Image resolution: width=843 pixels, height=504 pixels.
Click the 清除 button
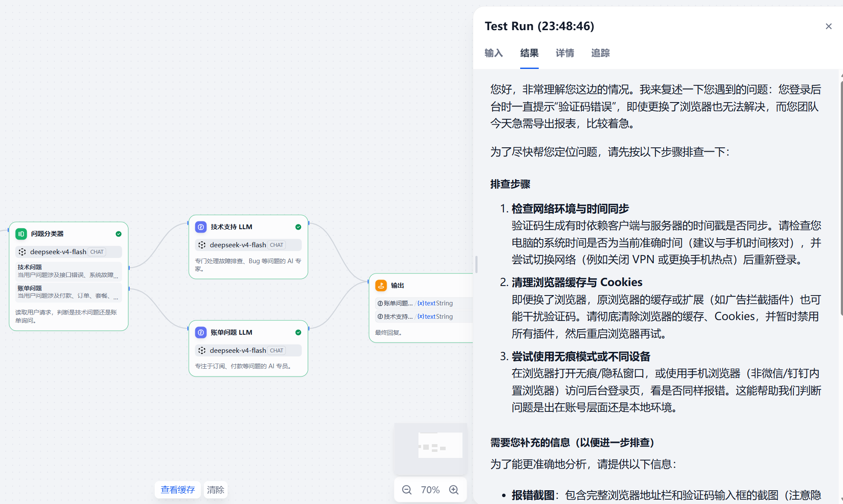[215, 490]
